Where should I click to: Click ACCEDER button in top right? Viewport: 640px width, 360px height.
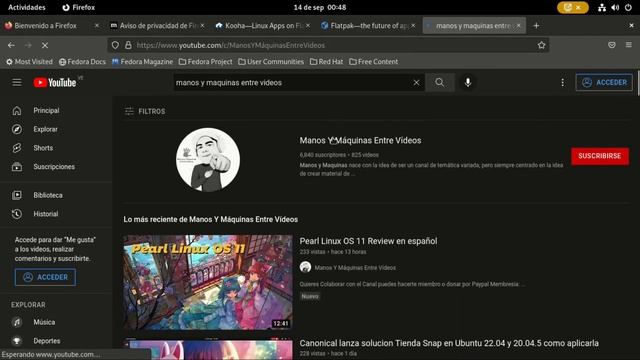coord(604,82)
